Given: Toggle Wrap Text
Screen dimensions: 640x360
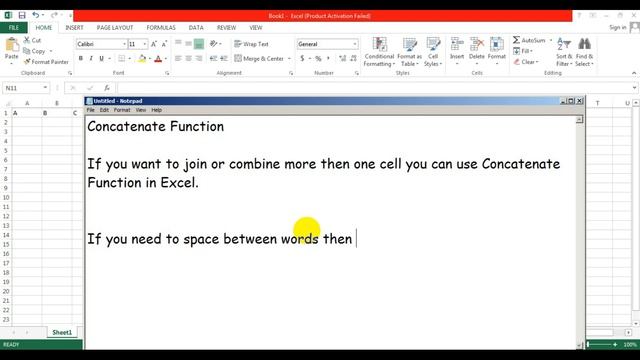Looking at the screenshot, I should [x=251, y=44].
